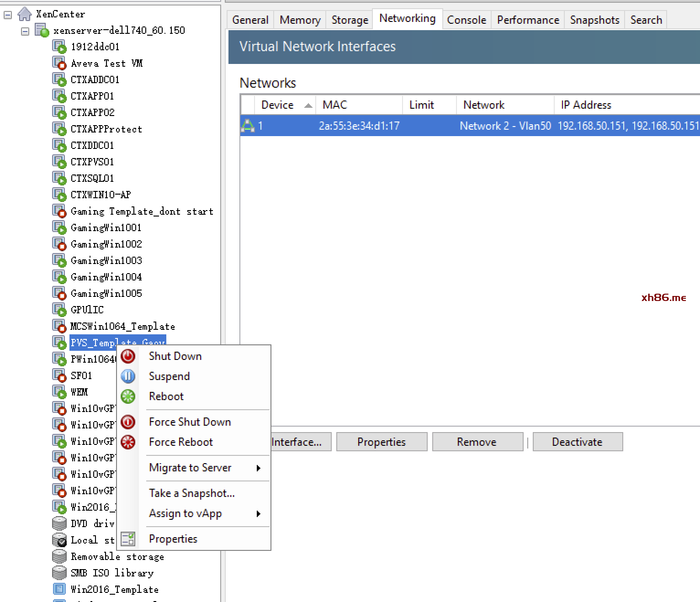Click the network interface icon in row 1

248,126
